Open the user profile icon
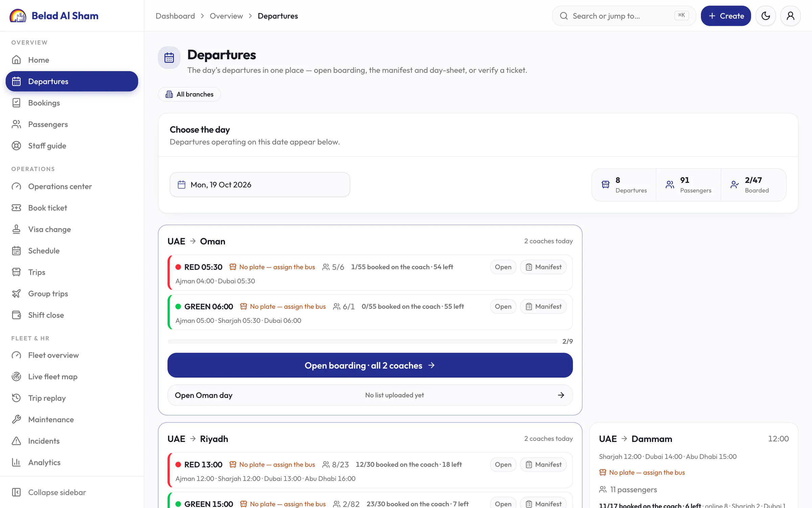The height and width of the screenshot is (508, 812). (x=790, y=16)
